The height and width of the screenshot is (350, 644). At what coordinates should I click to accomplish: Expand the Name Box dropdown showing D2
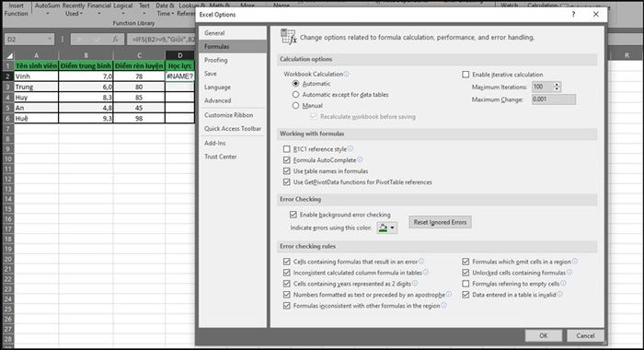pos(50,40)
